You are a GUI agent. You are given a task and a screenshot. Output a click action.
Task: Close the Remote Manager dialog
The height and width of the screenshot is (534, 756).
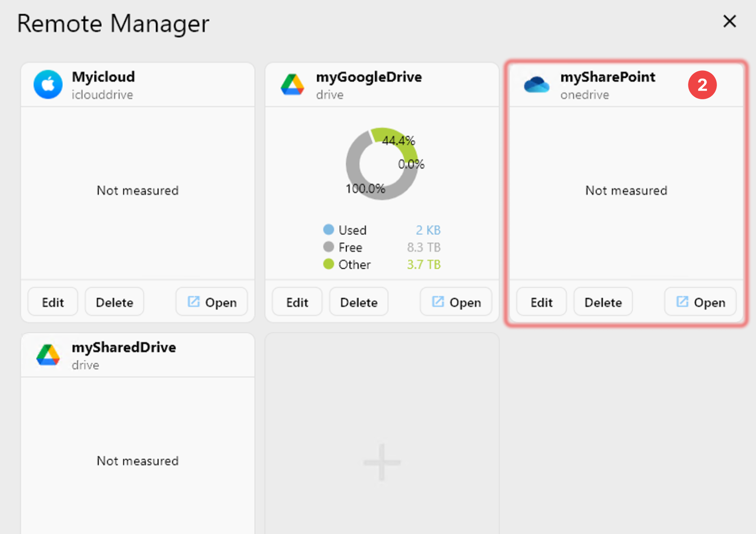click(x=729, y=22)
